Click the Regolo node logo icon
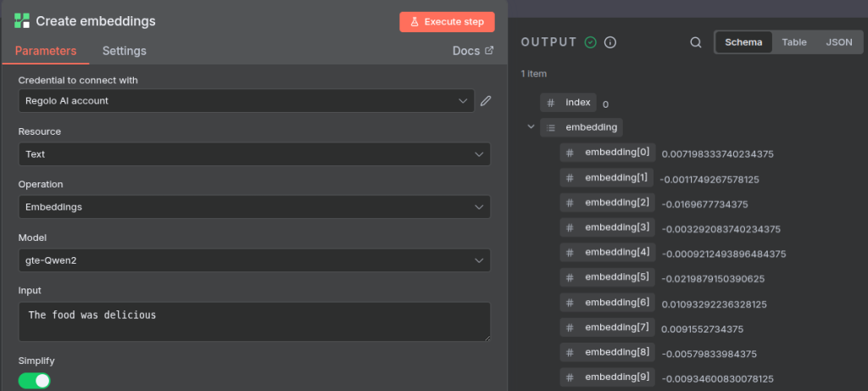868x391 pixels. [22, 21]
